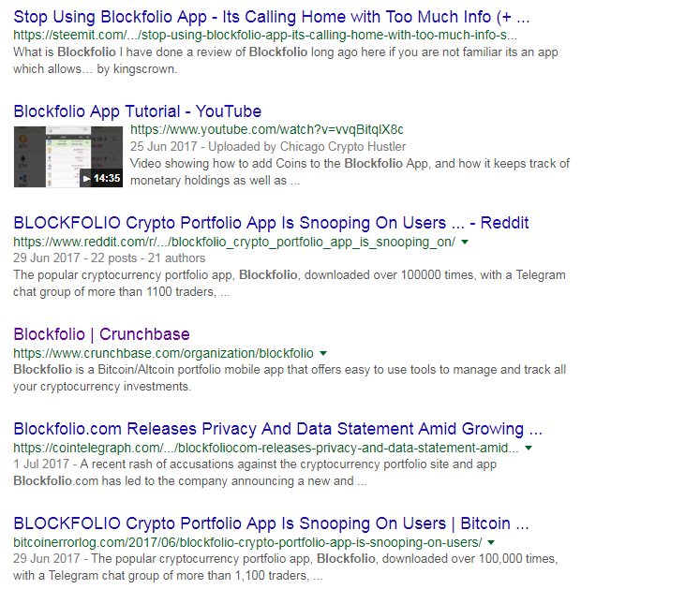
Task: Click the "Uploaded by Chicago Crypto Hustler" text
Action: tap(306, 146)
